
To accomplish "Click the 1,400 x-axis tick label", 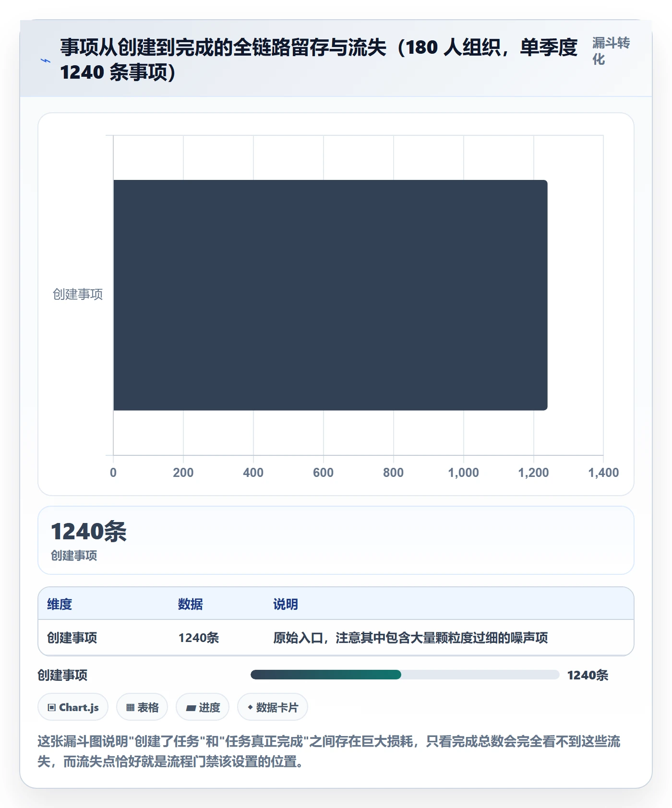I will click(603, 473).
